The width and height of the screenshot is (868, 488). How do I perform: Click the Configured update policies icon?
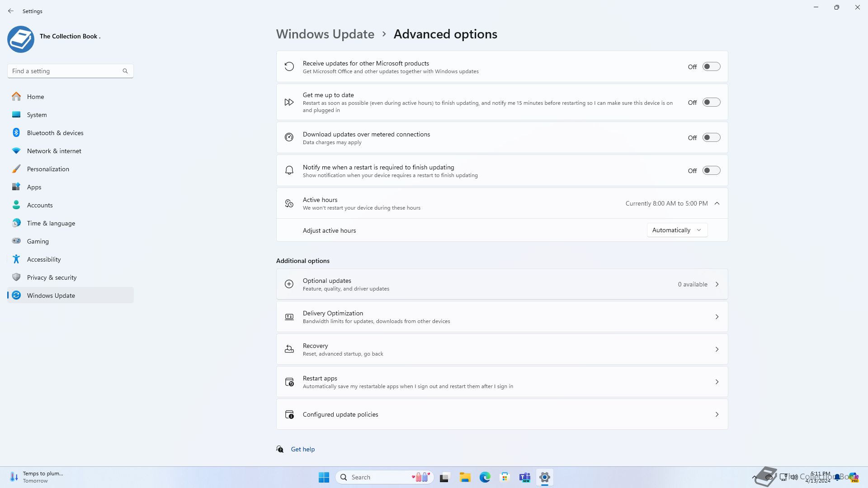click(289, 414)
